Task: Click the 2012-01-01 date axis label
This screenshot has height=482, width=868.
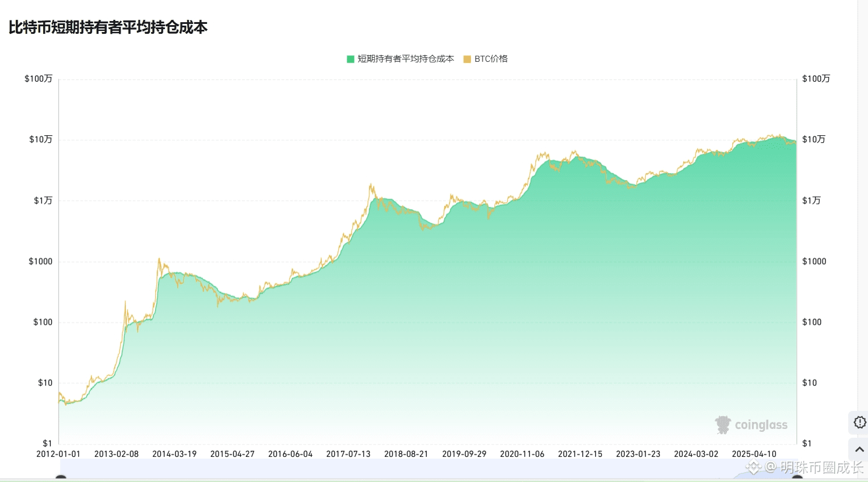Action: pyautogui.click(x=58, y=454)
